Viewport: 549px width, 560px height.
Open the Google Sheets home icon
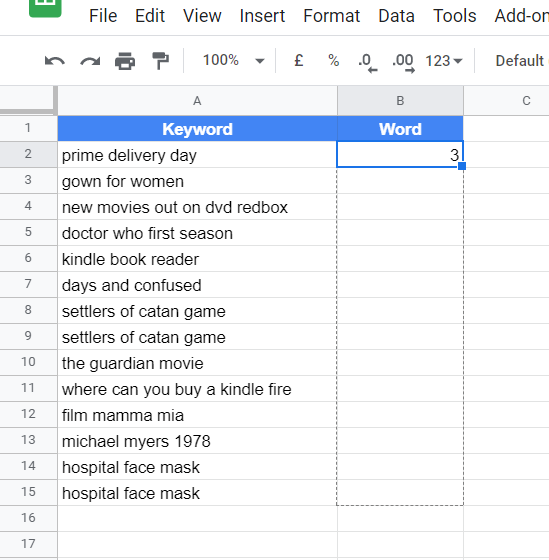tap(45, 7)
